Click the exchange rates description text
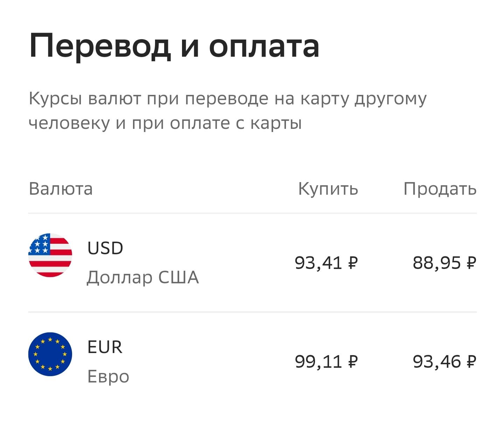This screenshot has height=448, width=504. click(x=227, y=111)
